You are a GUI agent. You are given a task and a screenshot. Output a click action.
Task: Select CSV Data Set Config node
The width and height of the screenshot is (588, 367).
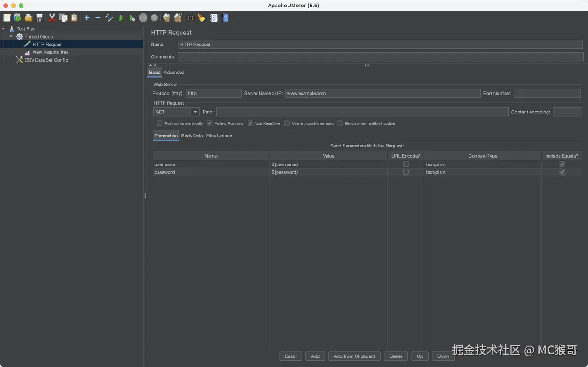(46, 60)
